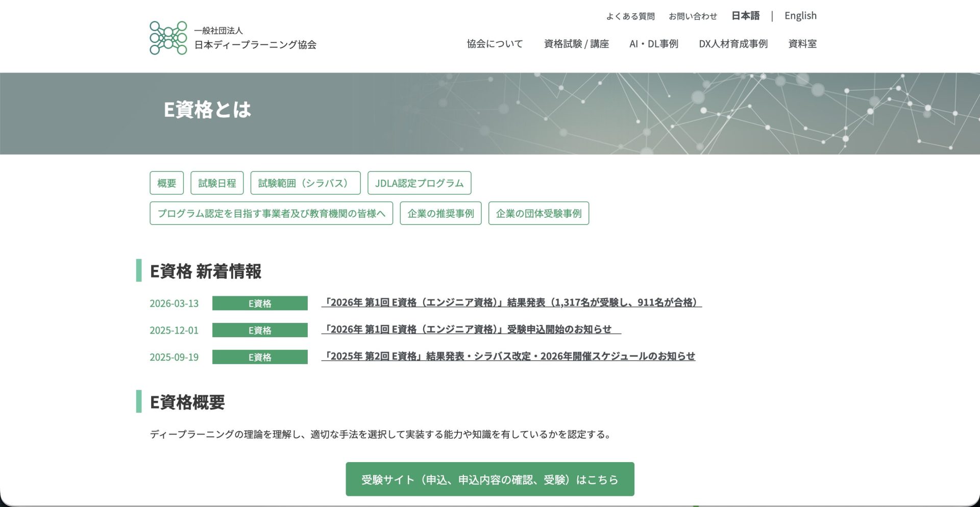980x507 pixels.
Task: Keep the site language as 日本語
Action: coord(745,15)
